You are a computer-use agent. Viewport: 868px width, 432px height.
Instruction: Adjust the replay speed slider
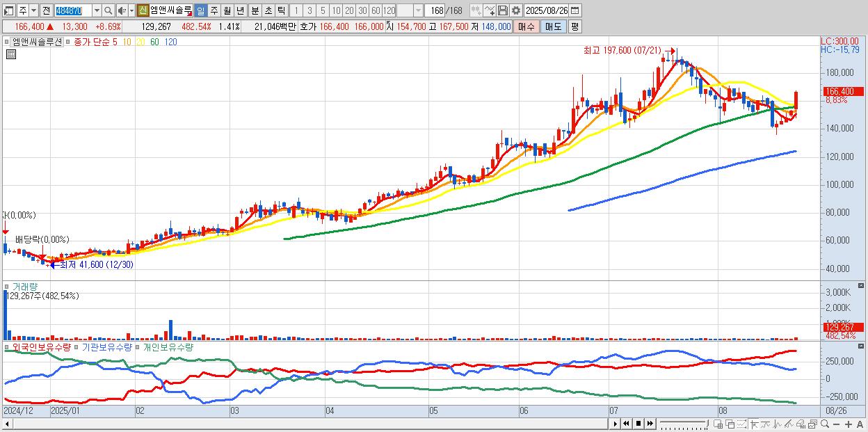pyautogui.click(x=684, y=424)
